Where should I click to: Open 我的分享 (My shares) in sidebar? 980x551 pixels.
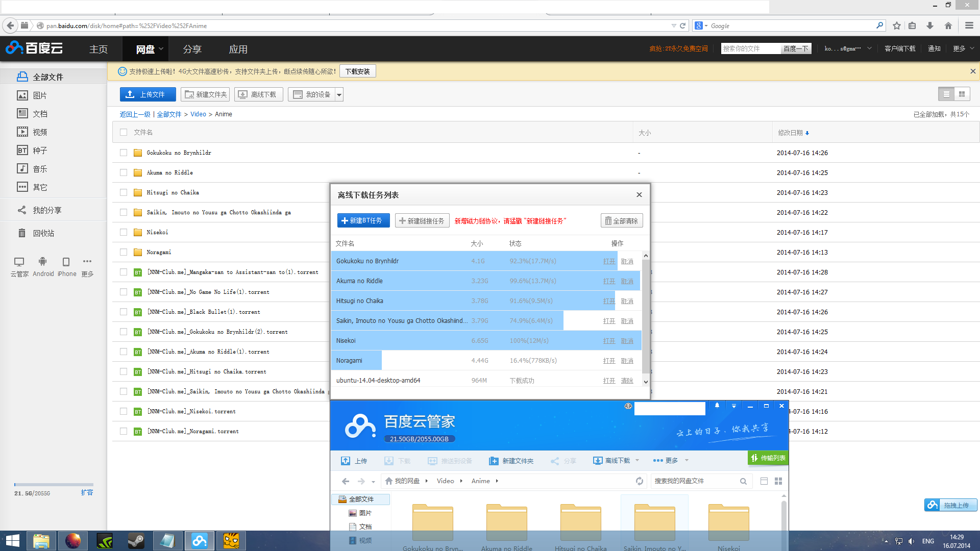coord(39,210)
